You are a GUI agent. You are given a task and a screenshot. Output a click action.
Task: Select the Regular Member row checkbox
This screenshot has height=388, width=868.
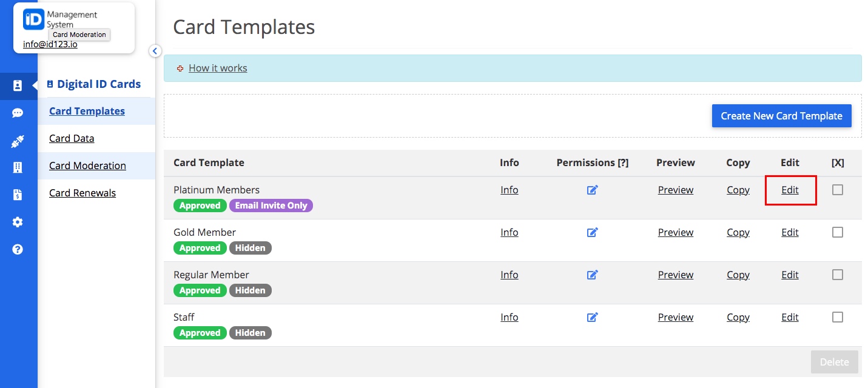838,275
